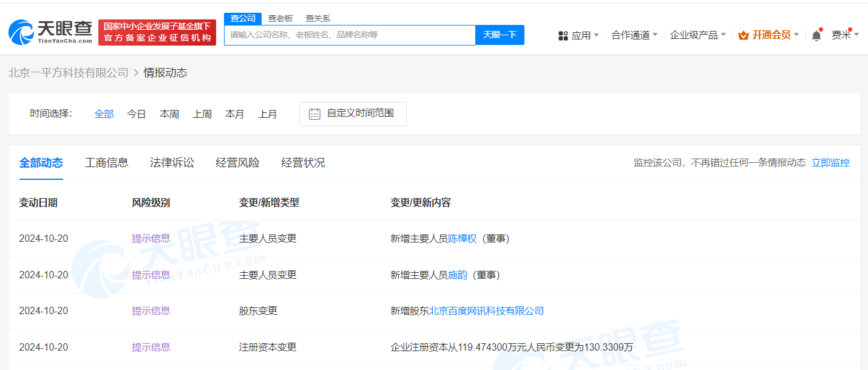The width and height of the screenshot is (868, 370).
Task: Click the registered capital change description text
Action: click(x=512, y=348)
